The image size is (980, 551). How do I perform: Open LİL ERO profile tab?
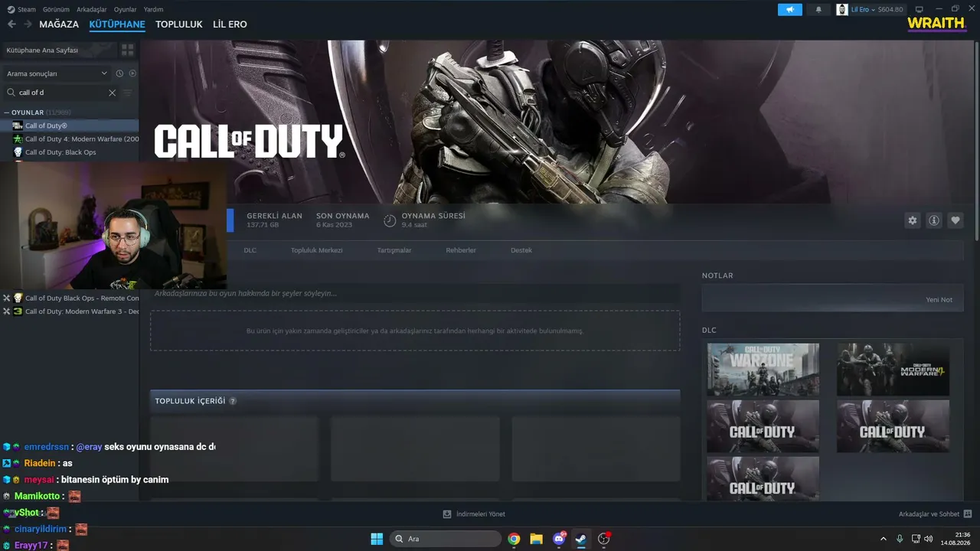point(230,24)
